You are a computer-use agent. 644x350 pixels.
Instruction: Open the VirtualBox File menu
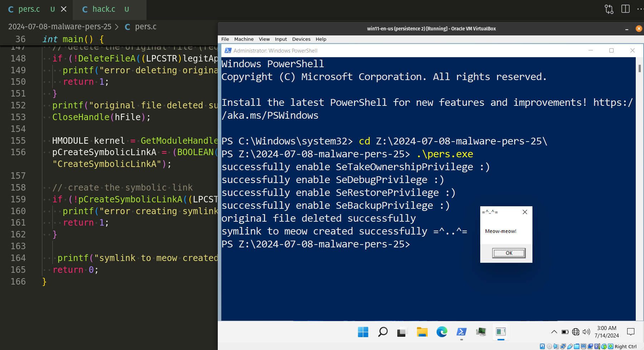click(x=225, y=39)
